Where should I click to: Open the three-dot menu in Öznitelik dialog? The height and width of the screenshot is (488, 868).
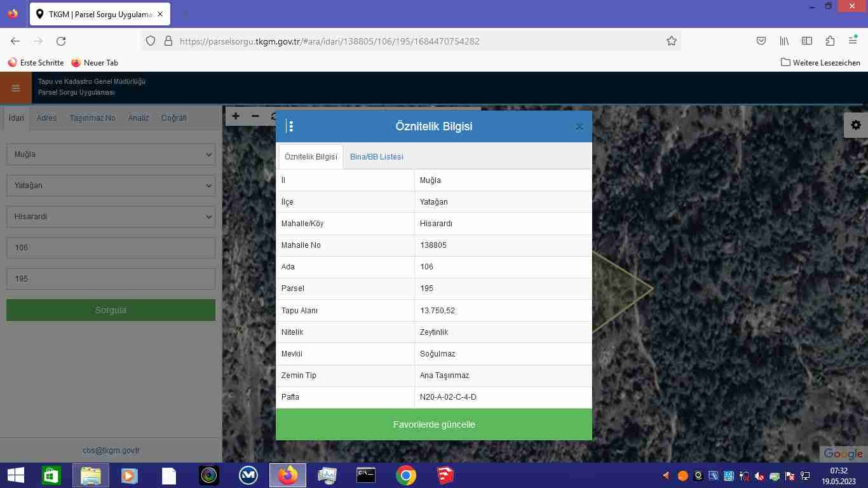click(x=290, y=126)
